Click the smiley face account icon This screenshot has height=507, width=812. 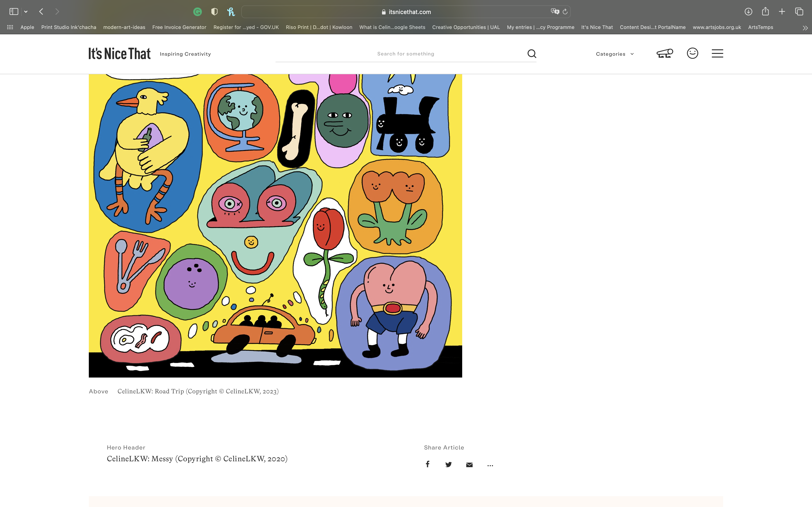pos(692,53)
